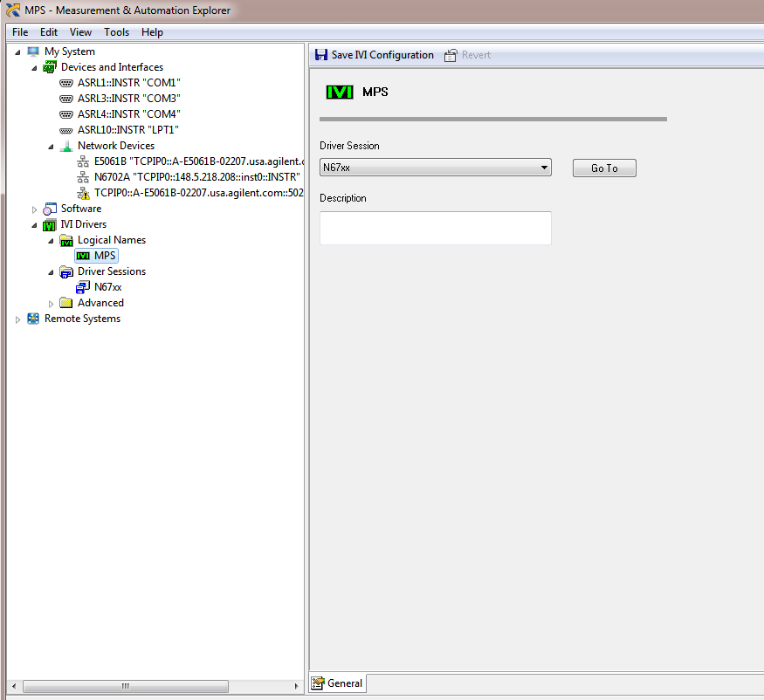This screenshot has width=764, height=700.
Task: Expand the Advanced folder node
Action: (51, 304)
